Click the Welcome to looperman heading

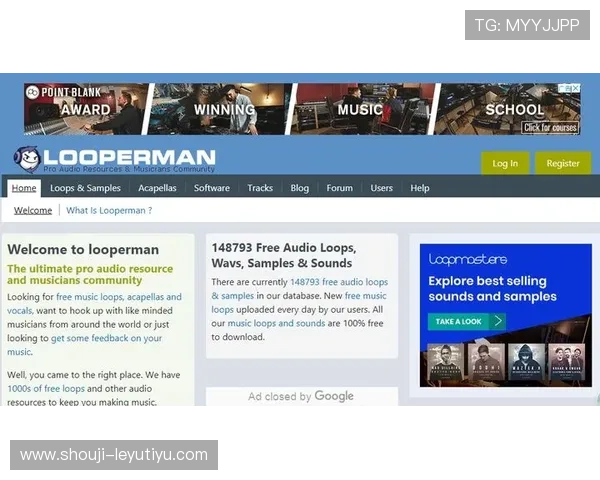click(x=83, y=250)
